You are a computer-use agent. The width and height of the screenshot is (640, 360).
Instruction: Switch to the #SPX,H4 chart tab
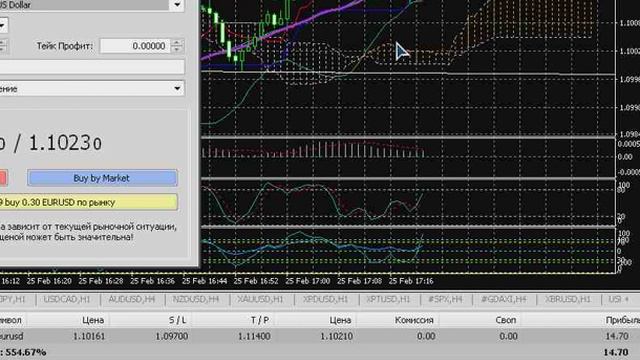tap(445, 299)
